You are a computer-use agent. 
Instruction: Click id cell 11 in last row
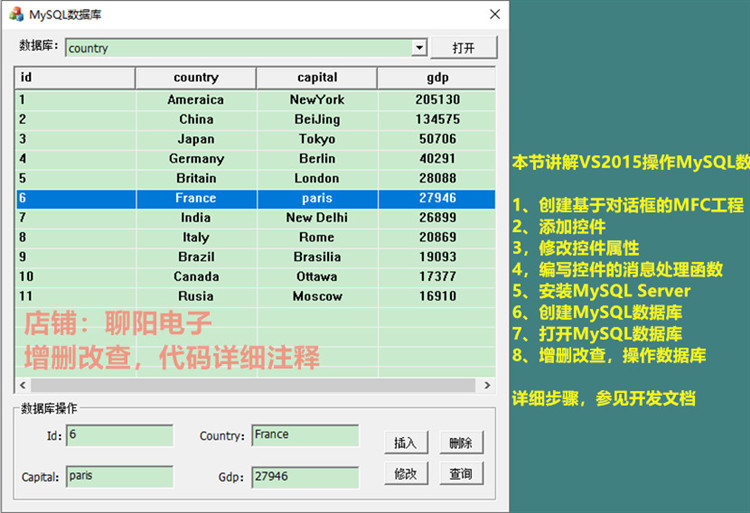pos(76,296)
